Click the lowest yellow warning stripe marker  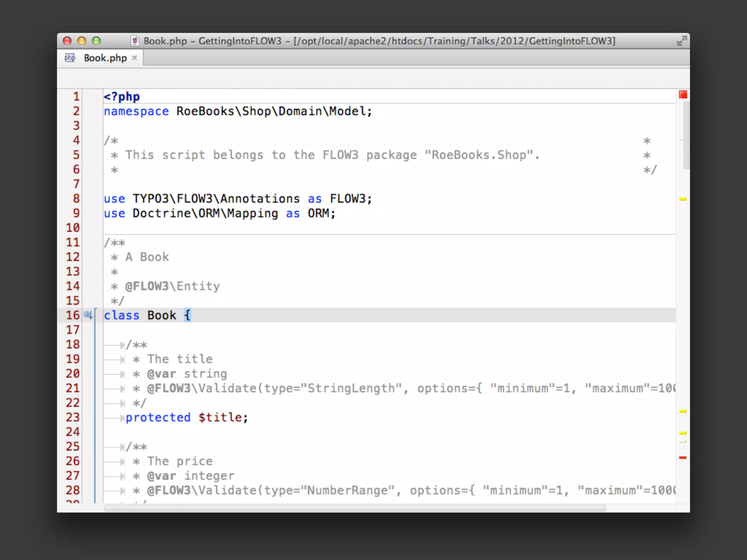pos(683,433)
